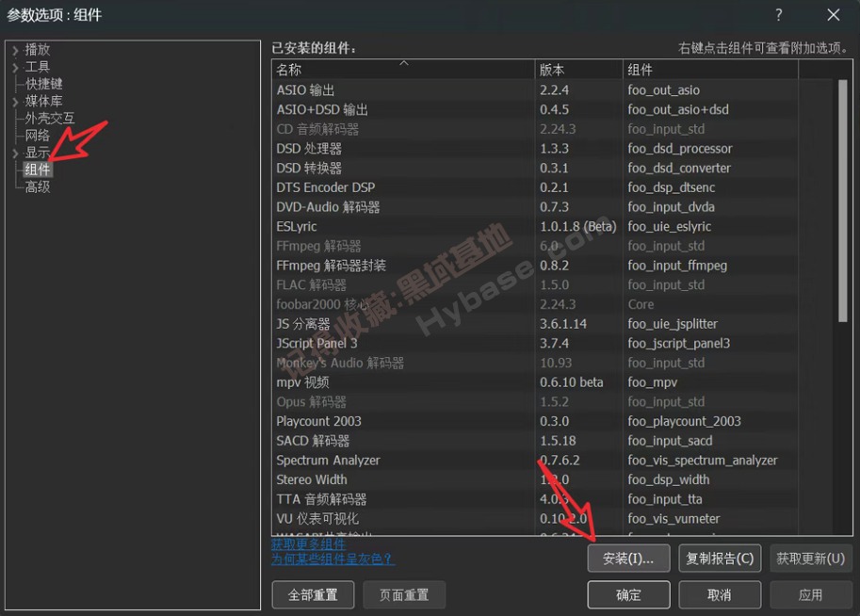Open 为何某些组件呈灰色 help link

click(333, 559)
